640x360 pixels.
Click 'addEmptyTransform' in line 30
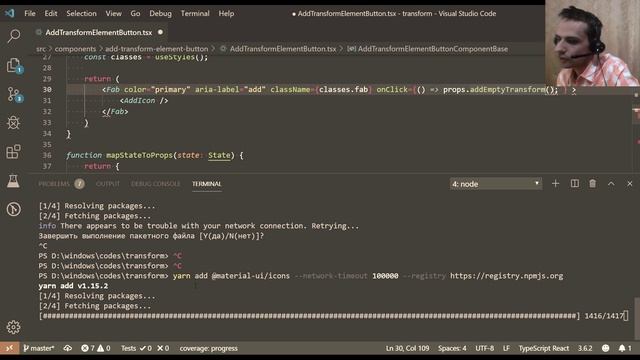[x=507, y=89]
